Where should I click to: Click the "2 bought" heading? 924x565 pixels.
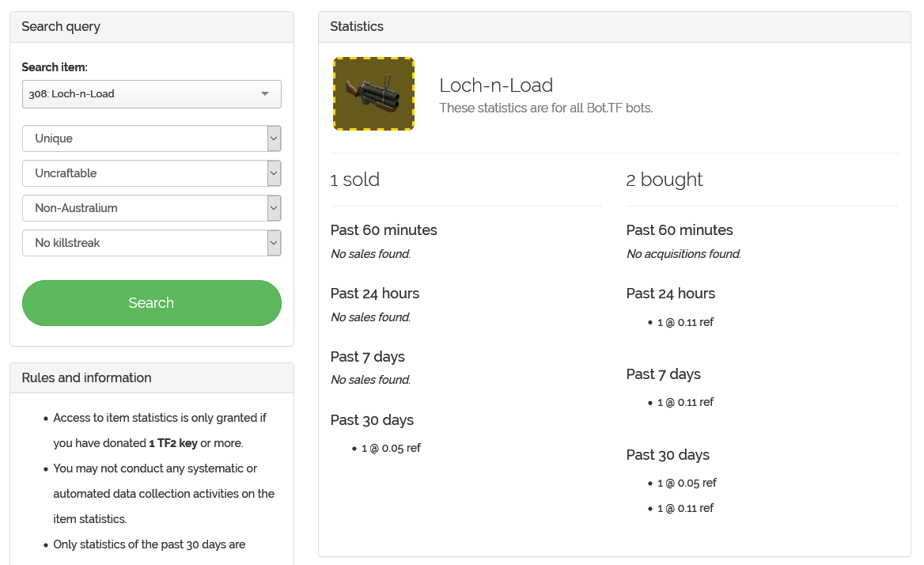[665, 180]
